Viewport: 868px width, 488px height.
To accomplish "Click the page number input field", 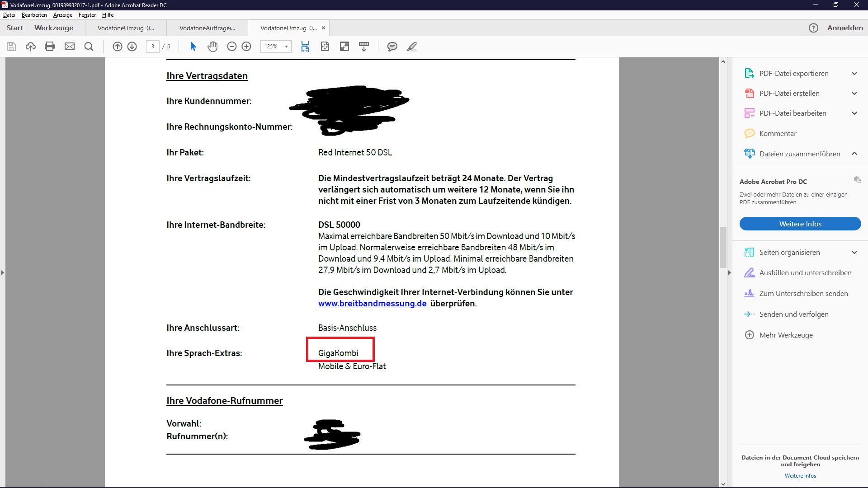I will point(153,47).
